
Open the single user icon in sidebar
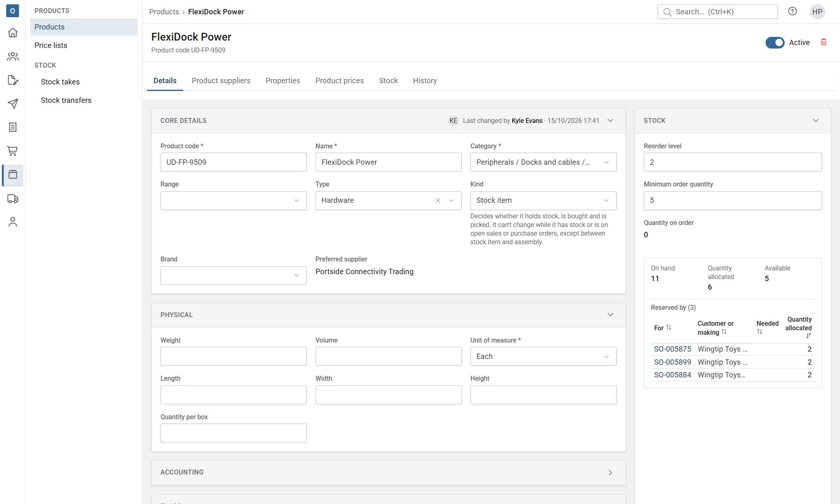(13, 222)
